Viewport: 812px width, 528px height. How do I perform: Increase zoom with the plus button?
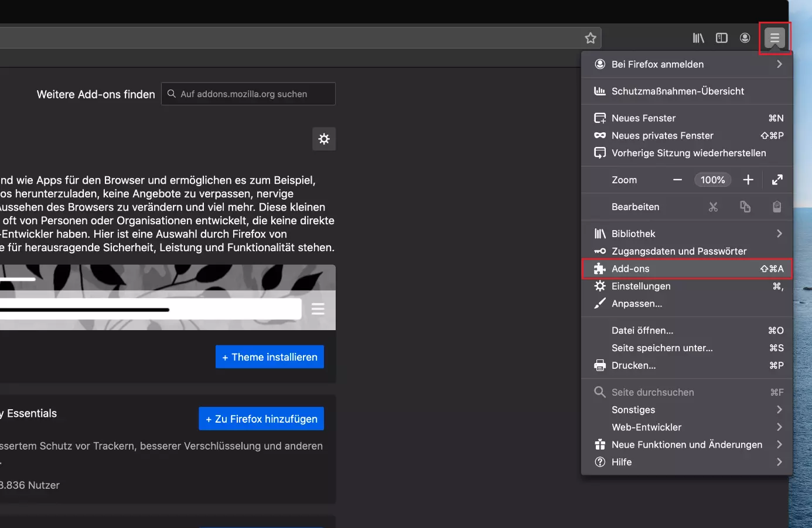[x=748, y=180]
